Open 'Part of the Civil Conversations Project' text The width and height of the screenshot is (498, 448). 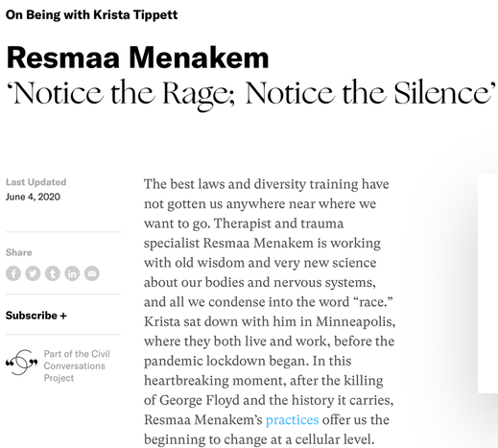[77, 365]
